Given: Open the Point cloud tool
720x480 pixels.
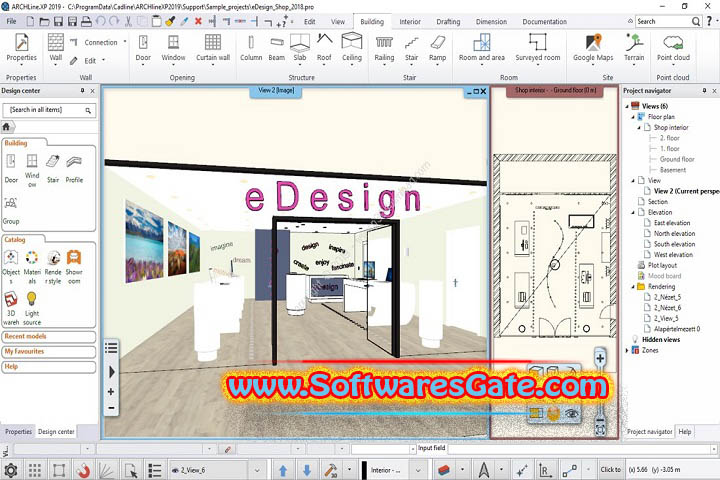Looking at the screenshot, I should click(x=673, y=48).
